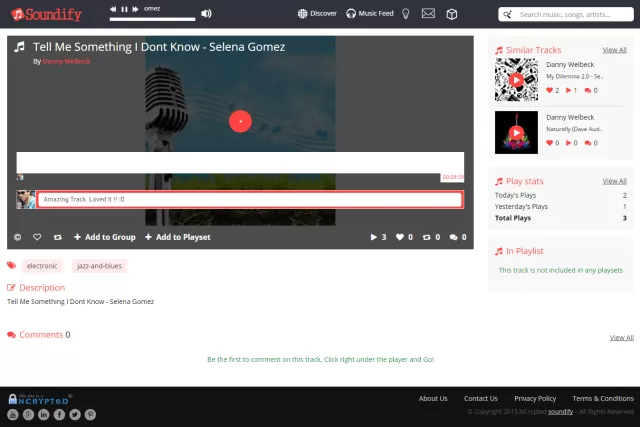Screen dimensions: 640x427
Task: Click the header player progress bar
Action: coord(152,19)
